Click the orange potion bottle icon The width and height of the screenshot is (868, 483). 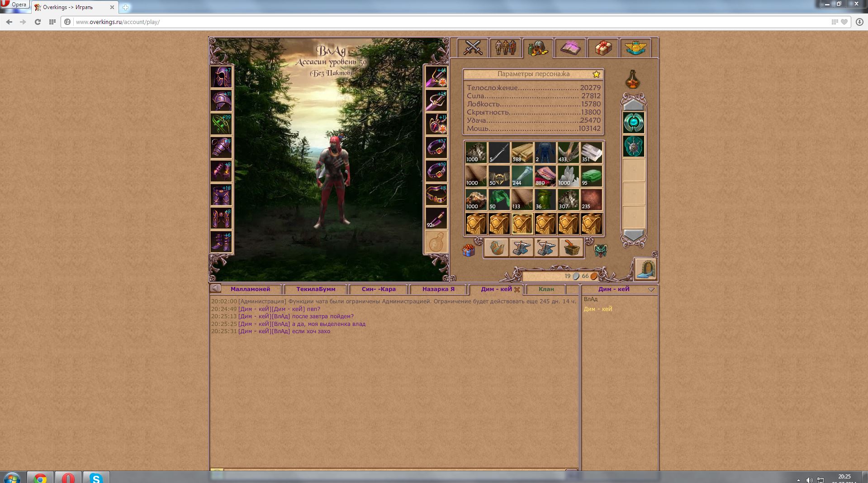click(x=632, y=80)
